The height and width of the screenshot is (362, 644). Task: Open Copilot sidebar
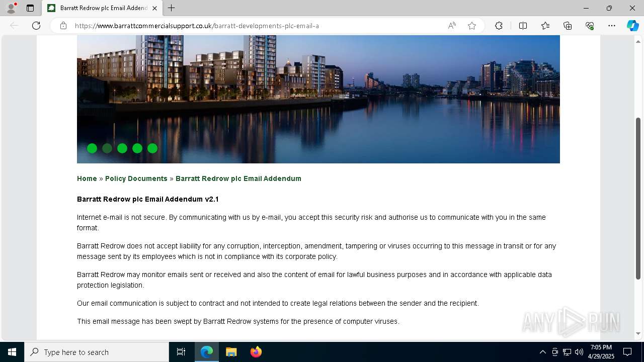tap(632, 26)
